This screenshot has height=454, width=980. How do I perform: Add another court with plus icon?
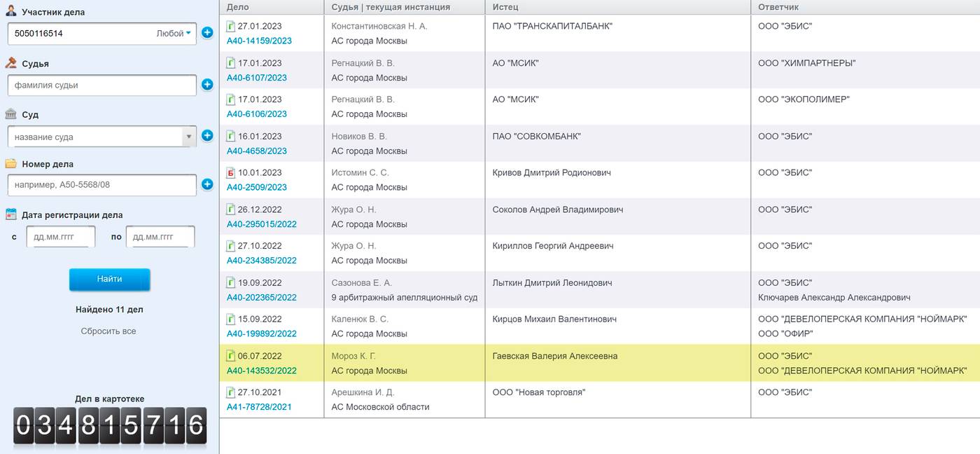click(x=207, y=135)
